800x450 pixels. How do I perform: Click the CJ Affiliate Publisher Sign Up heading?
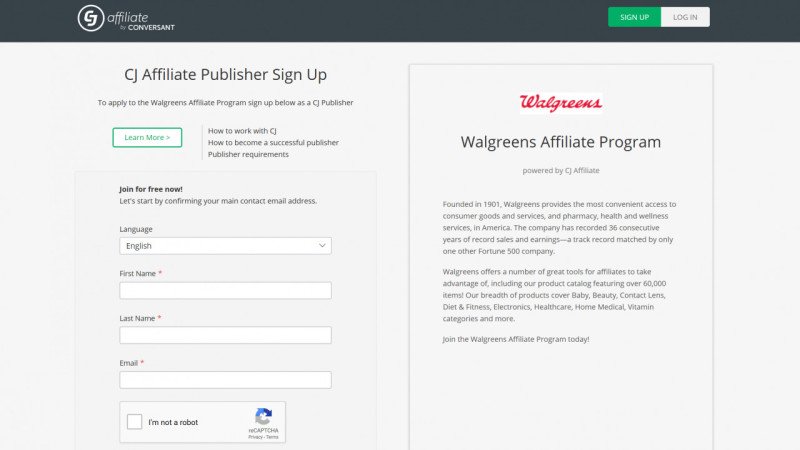click(226, 74)
